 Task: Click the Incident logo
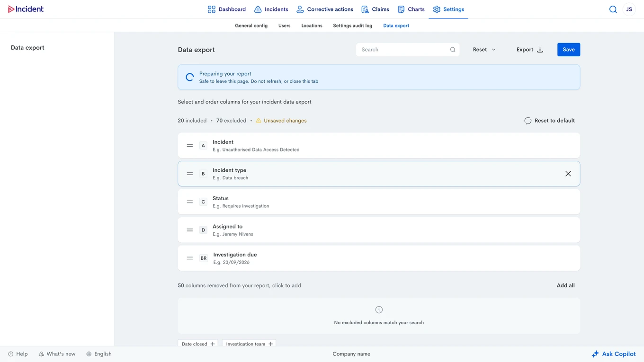point(26,9)
